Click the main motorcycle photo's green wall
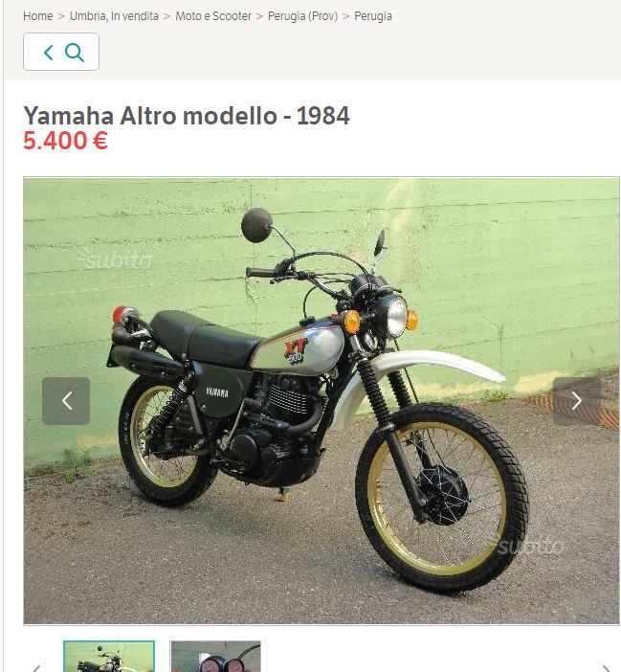Screen dimensions: 621x672 click(x=493, y=258)
